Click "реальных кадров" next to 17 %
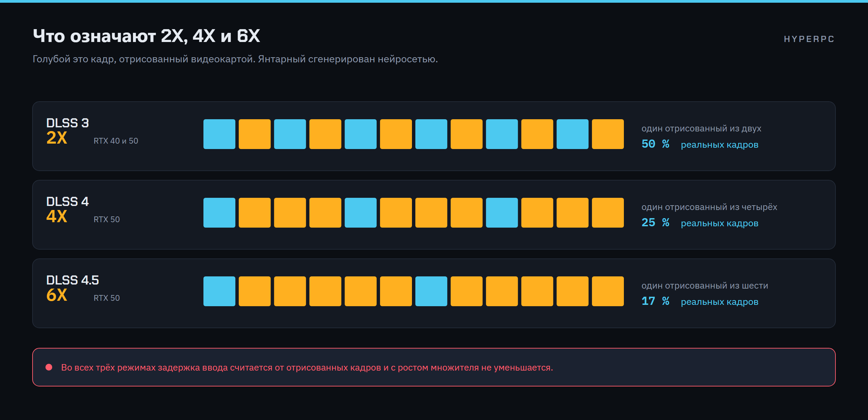The width and height of the screenshot is (868, 420). (x=719, y=302)
